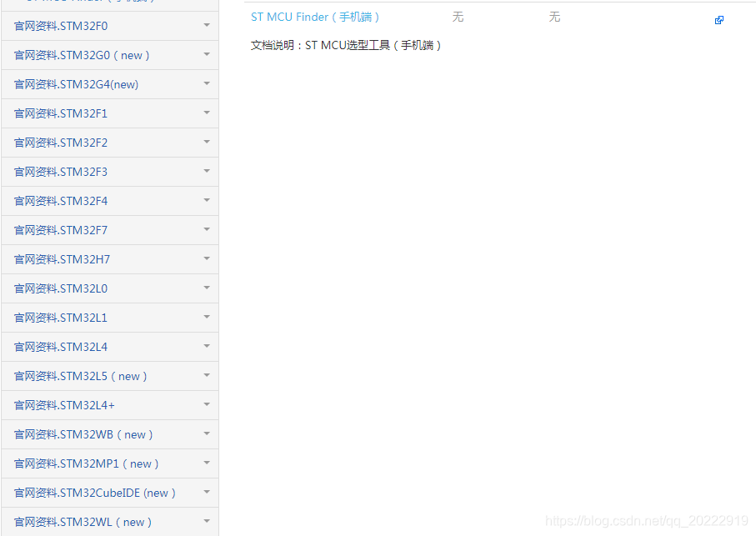Expand 官网资料.STM32L1 arrow
Image resolution: width=756 pixels, height=536 pixels.
(x=207, y=317)
